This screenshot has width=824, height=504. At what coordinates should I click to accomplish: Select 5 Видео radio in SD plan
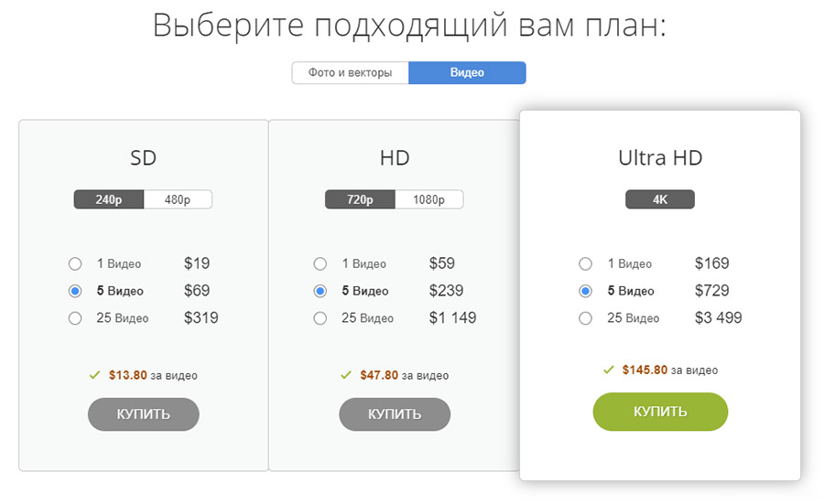pyautogui.click(x=75, y=292)
